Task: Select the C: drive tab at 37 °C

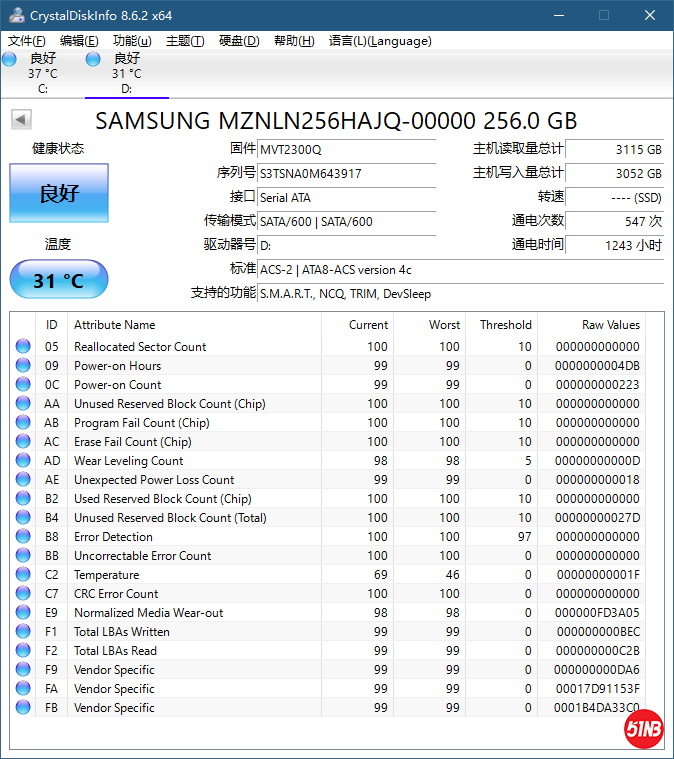Action: (x=42, y=73)
